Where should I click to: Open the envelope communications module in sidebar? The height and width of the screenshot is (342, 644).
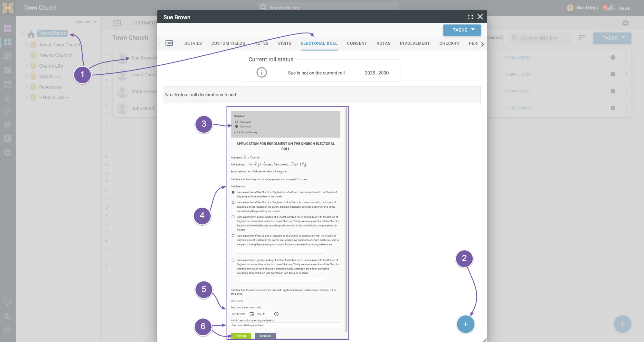8,70
